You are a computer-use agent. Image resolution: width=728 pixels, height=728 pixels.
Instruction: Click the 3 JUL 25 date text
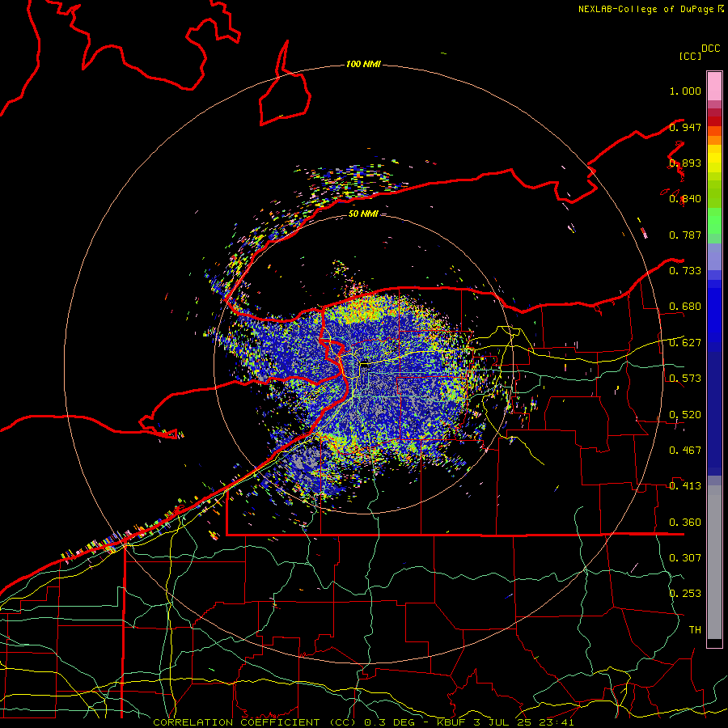503,722
